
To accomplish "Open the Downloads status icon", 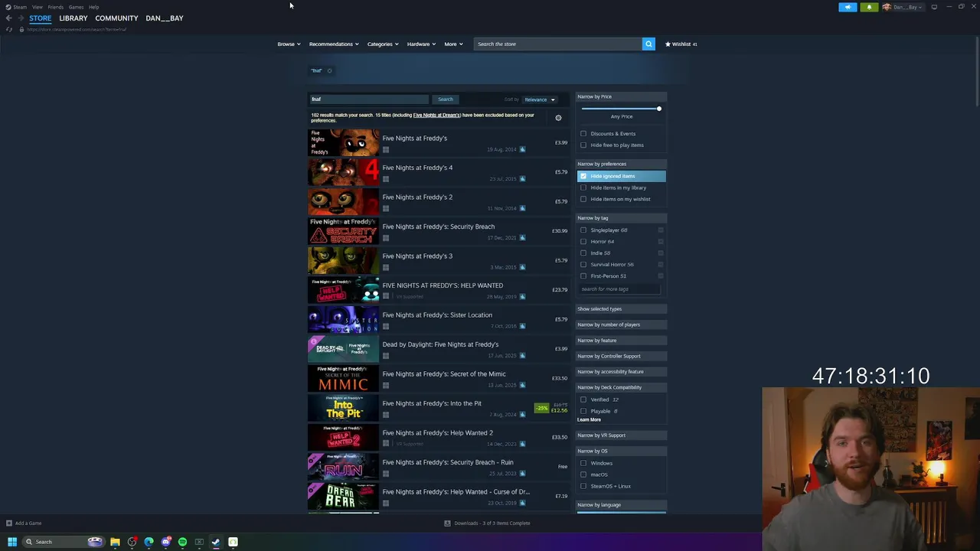I will pyautogui.click(x=447, y=523).
